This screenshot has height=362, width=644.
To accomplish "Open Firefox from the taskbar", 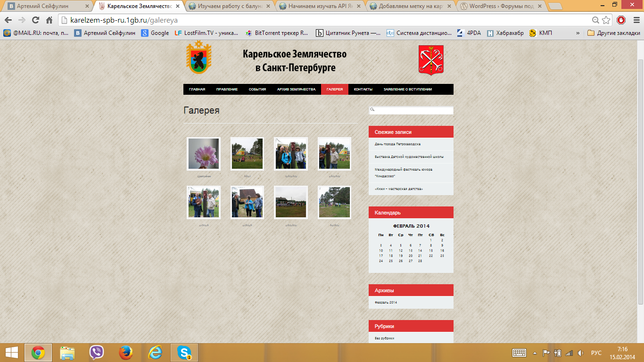I will click(x=126, y=352).
